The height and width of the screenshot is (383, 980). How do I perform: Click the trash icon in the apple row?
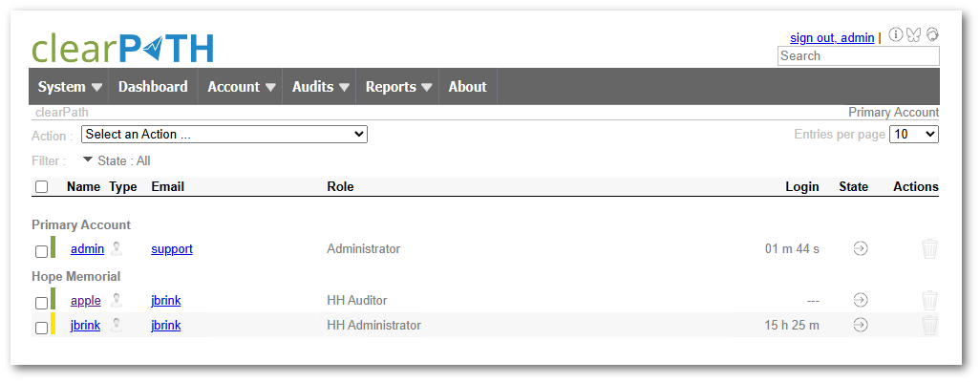click(x=929, y=300)
